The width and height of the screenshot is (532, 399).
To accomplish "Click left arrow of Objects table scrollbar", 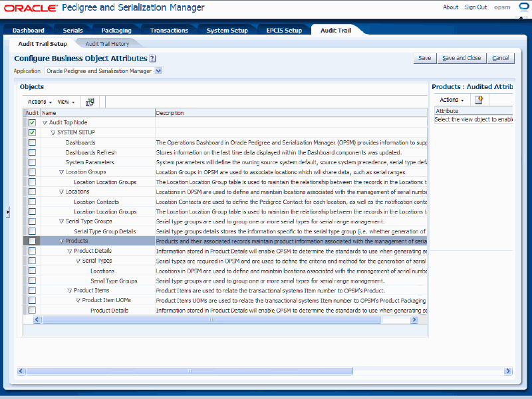I will 37,320.
